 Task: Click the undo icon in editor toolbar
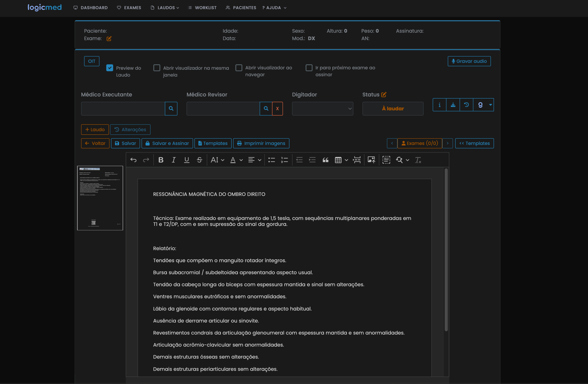click(133, 160)
